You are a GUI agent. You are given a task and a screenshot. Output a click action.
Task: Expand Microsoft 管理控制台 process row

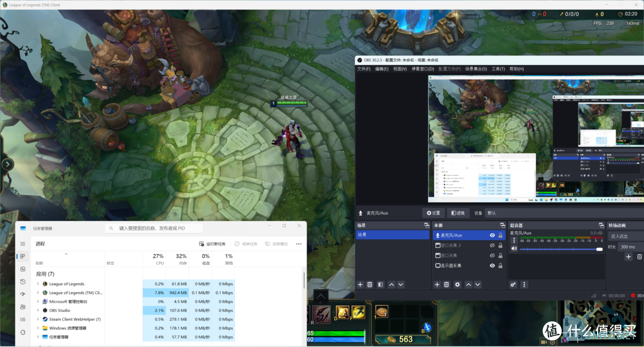tap(38, 302)
